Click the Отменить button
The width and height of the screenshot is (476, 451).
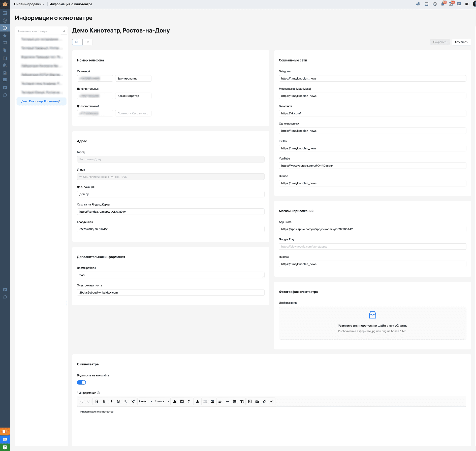coord(461,42)
